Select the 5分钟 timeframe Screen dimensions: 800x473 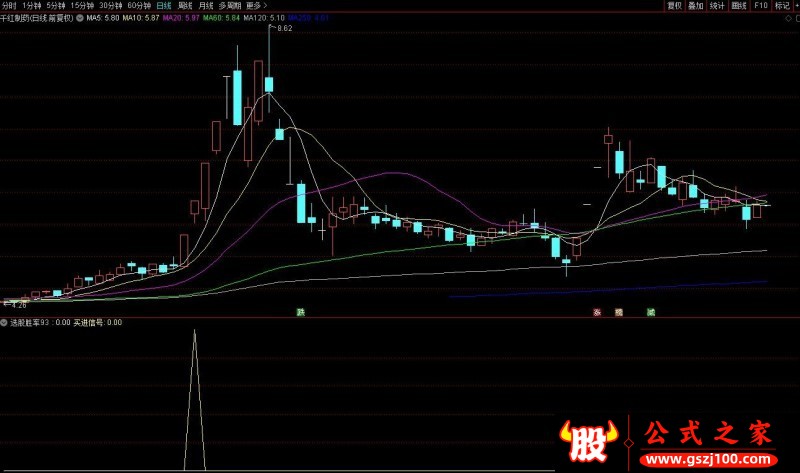tap(56, 6)
